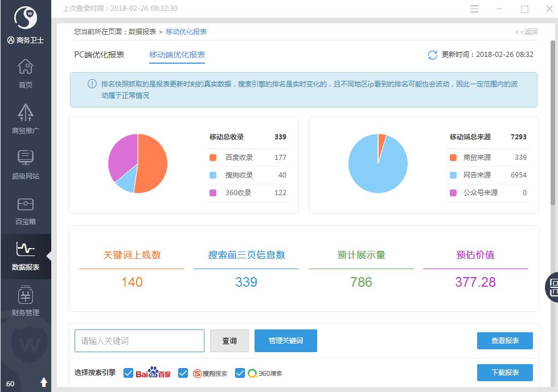Disable the 搜狗搜索 checkbox

[x=183, y=373]
